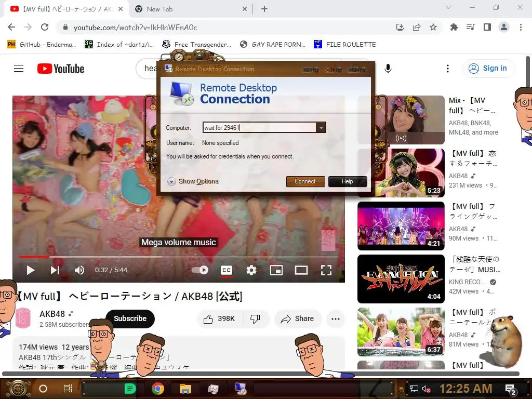
Task: Open the green notes app on taskbar
Action: [x=130, y=389]
